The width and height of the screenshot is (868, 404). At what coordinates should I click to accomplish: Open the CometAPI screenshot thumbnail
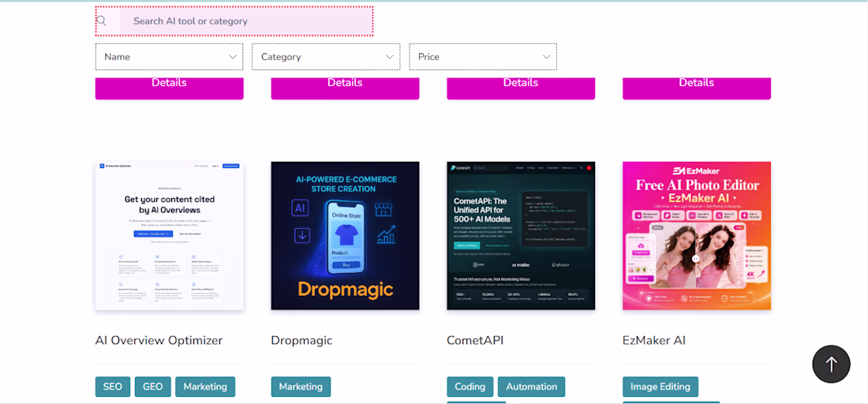pos(521,236)
